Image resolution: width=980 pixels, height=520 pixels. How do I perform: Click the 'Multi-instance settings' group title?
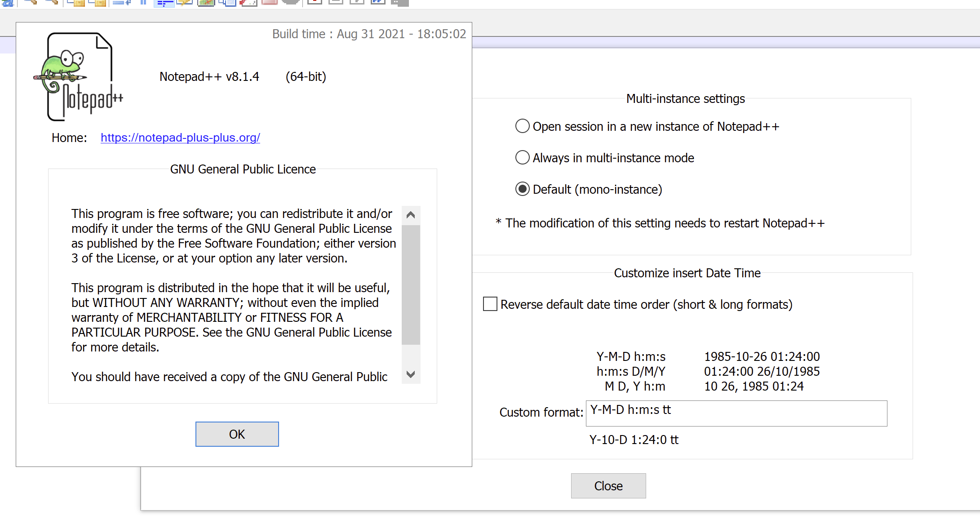point(686,98)
